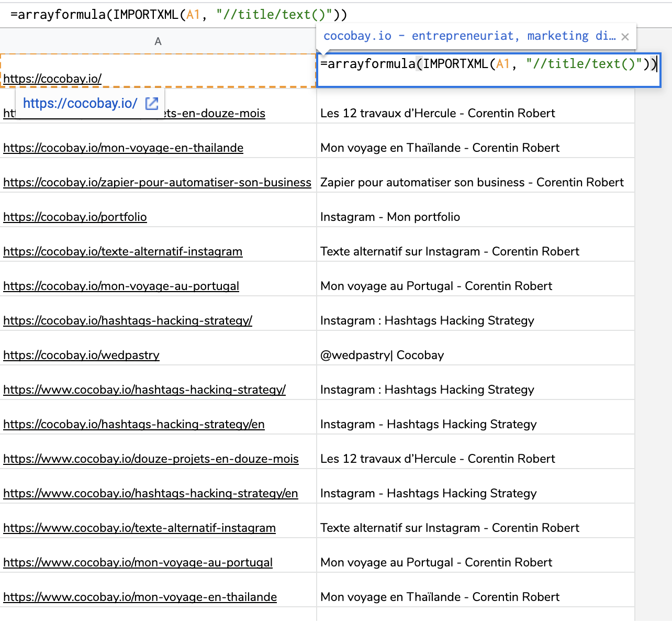Select 'Mon voyage au Portugal' beside www link
This screenshot has width=672, height=623.
476,555
